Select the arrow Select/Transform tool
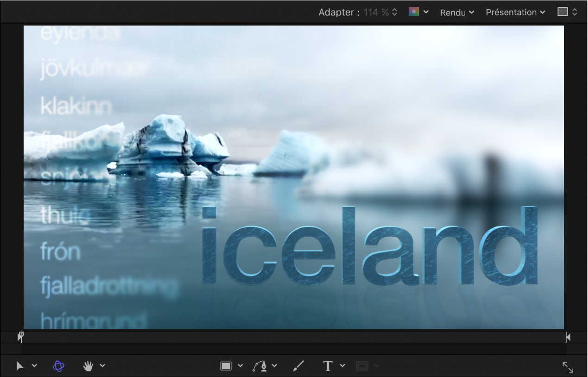Screen dimensions: 588x377 pos(20,366)
